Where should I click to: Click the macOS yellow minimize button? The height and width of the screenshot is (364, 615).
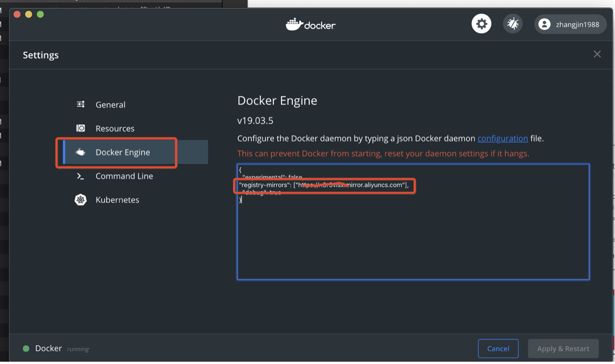(x=29, y=14)
